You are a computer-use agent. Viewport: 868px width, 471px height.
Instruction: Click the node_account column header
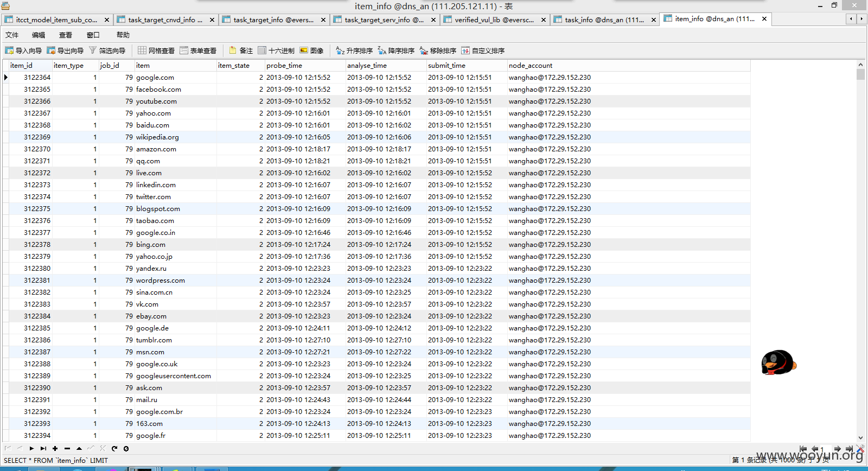click(629, 65)
